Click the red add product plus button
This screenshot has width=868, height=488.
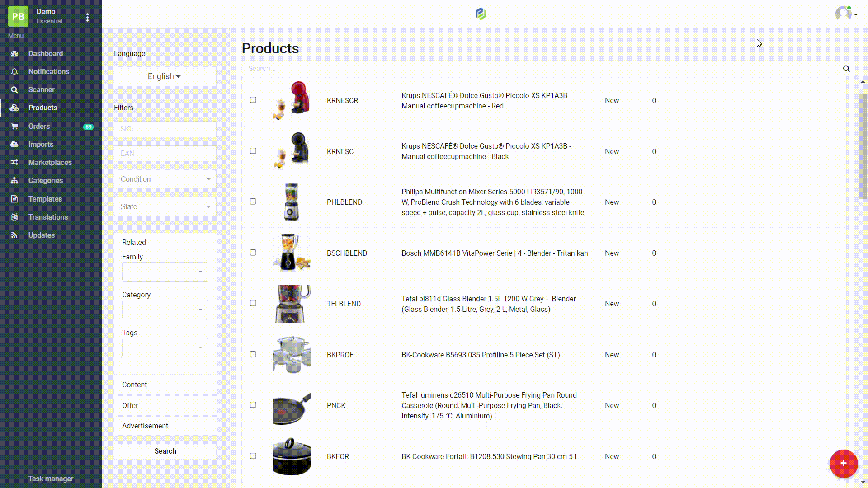844,464
